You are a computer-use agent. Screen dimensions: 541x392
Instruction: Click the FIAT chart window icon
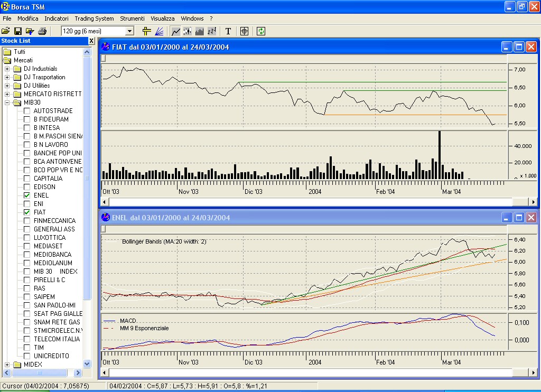pyautogui.click(x=106, y=46)
